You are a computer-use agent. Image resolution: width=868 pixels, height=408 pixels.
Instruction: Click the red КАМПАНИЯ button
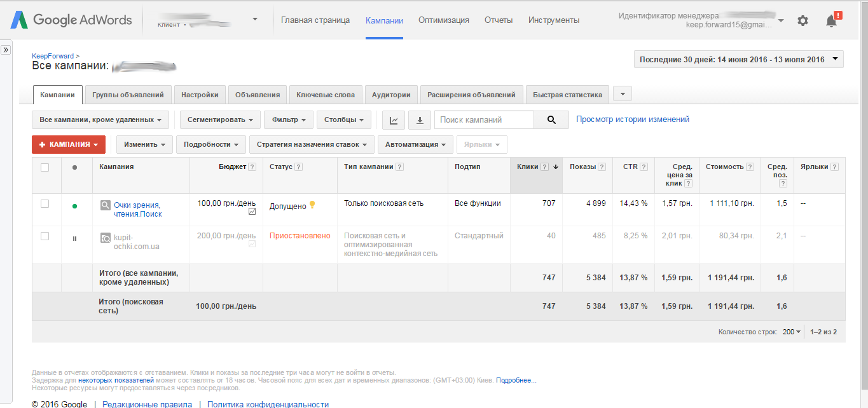[x=69, y=144]
